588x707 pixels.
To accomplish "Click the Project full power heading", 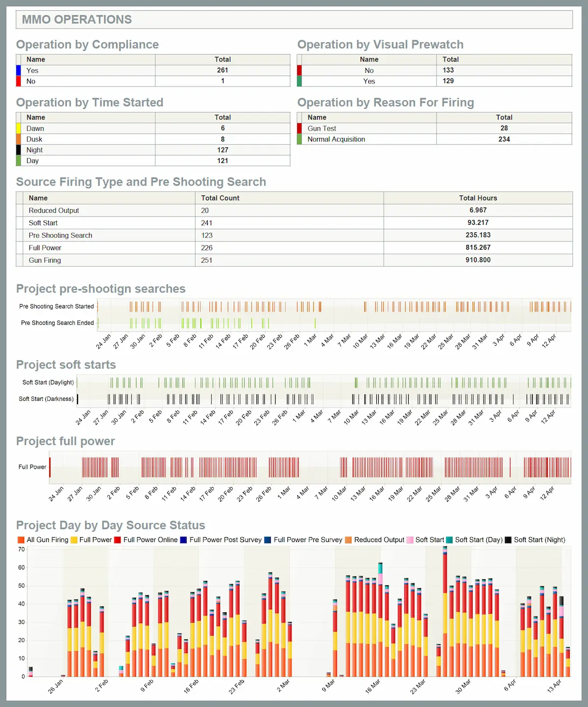I will coord(65,441).
